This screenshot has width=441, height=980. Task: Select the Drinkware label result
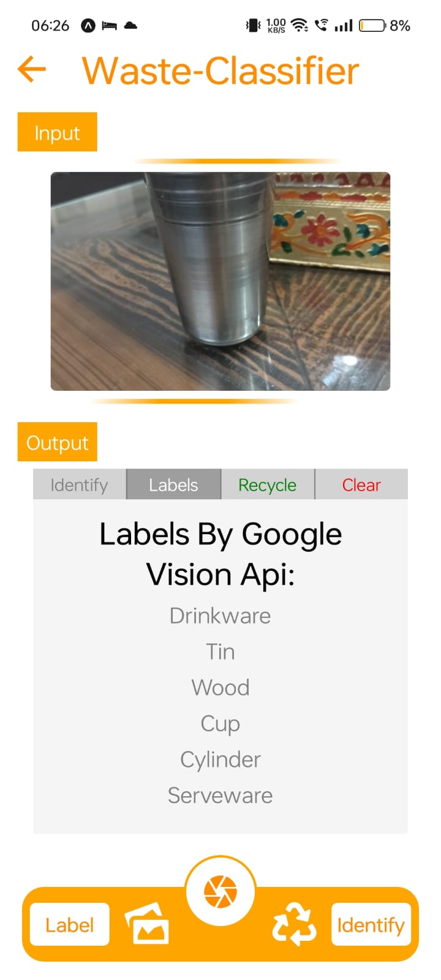pyautogui.click(x=221, y=616)
